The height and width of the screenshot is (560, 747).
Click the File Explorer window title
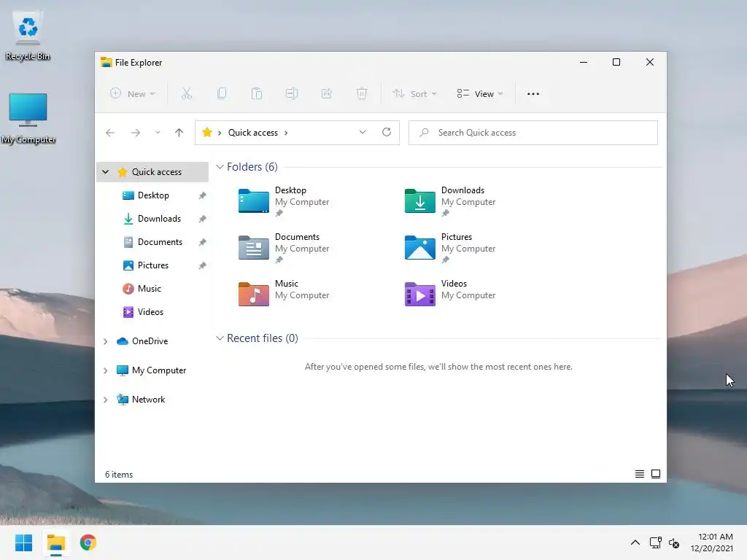pyautogui.click(x=139, y=63)
